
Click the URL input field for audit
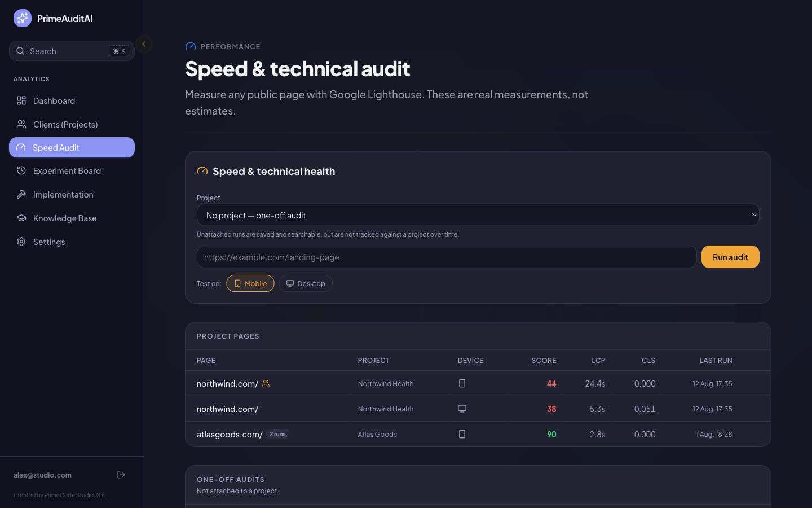(x=447, y=257)
